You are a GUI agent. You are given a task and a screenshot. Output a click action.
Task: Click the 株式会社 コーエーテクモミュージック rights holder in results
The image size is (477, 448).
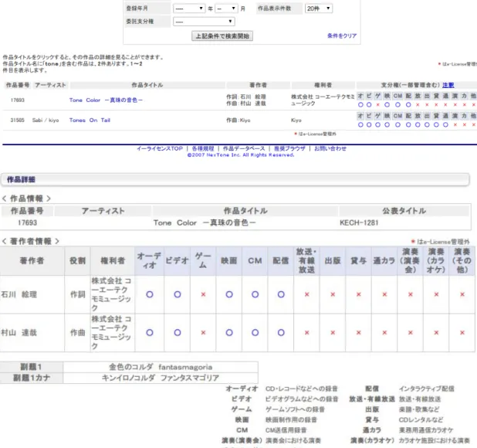(x=323, y=100)
